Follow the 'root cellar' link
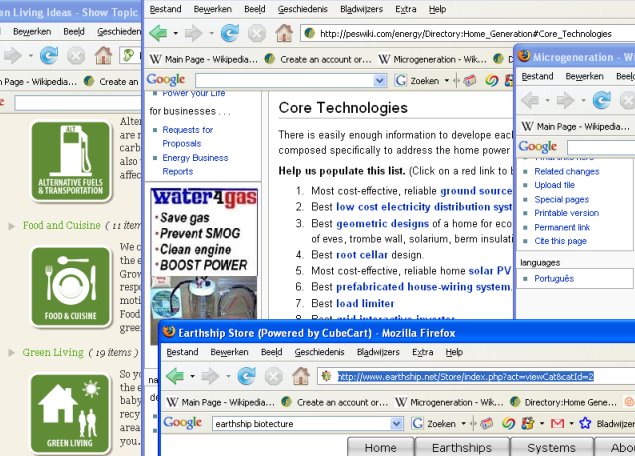 (x=362, y=255)
